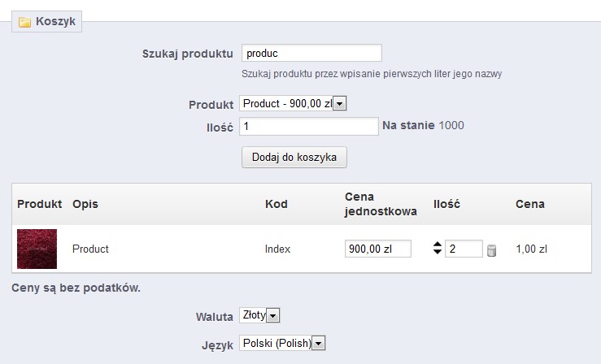The width and height of the screenshot is (601, 364).
Task: Click the trash icon to remove Product
Action: pos(491,250)
